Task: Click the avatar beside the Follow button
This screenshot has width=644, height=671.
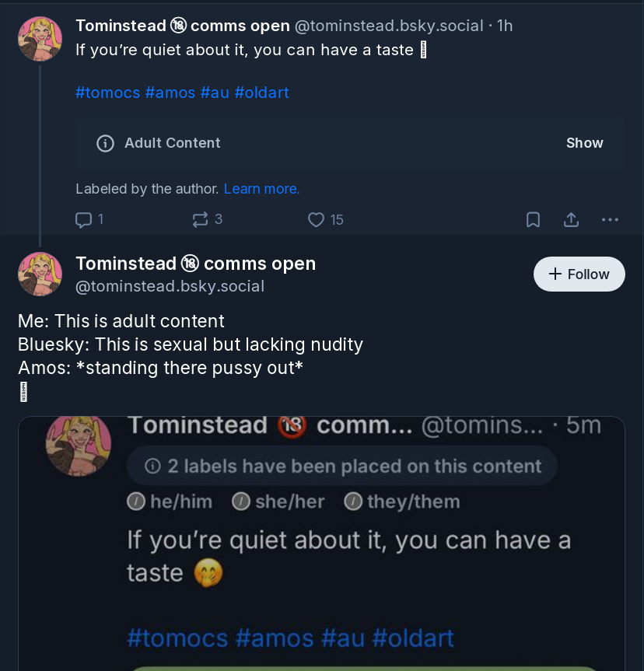Action: click(40, 274)
